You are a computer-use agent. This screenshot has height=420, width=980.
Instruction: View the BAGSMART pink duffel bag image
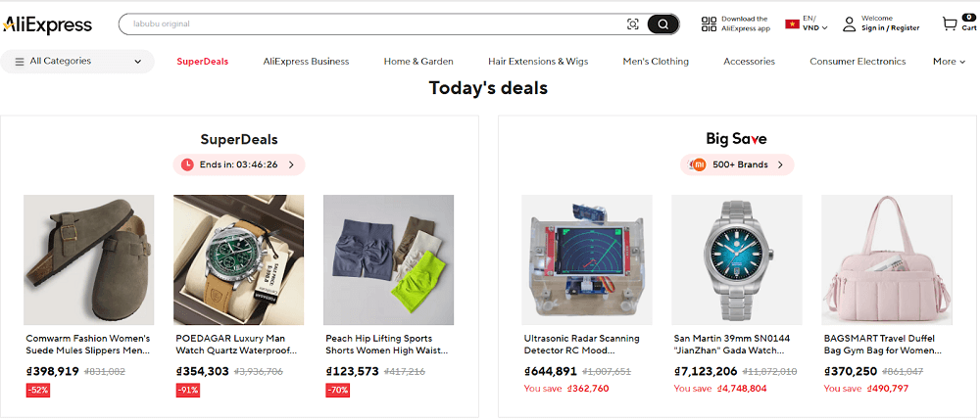click(886, 259)
